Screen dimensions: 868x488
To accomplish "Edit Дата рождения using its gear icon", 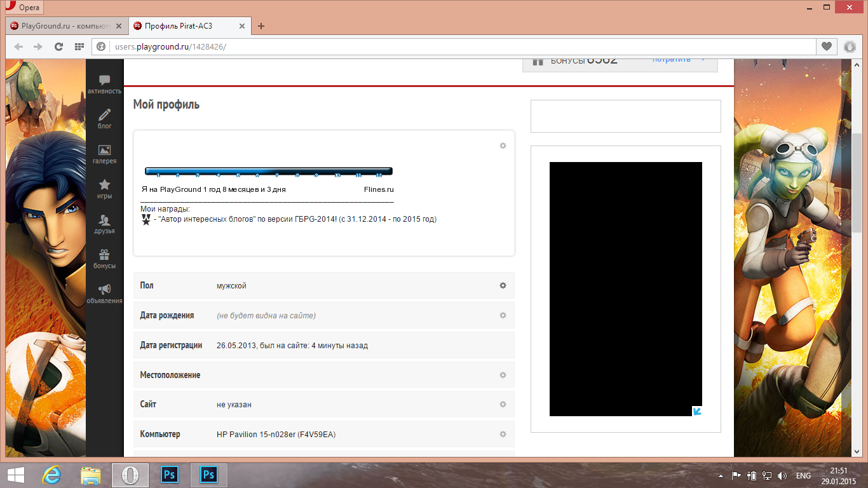I will pos(503,315).
